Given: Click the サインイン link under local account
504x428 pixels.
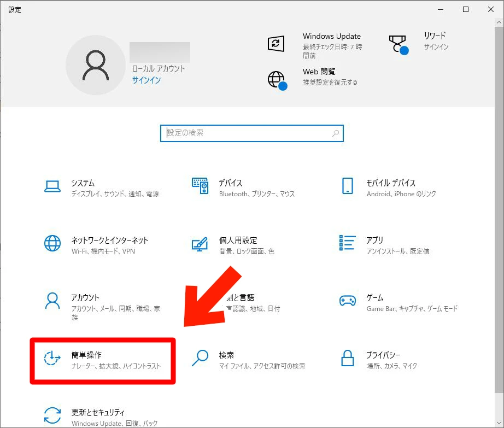Looking at the screenshot, I should [x=146, y=80].
